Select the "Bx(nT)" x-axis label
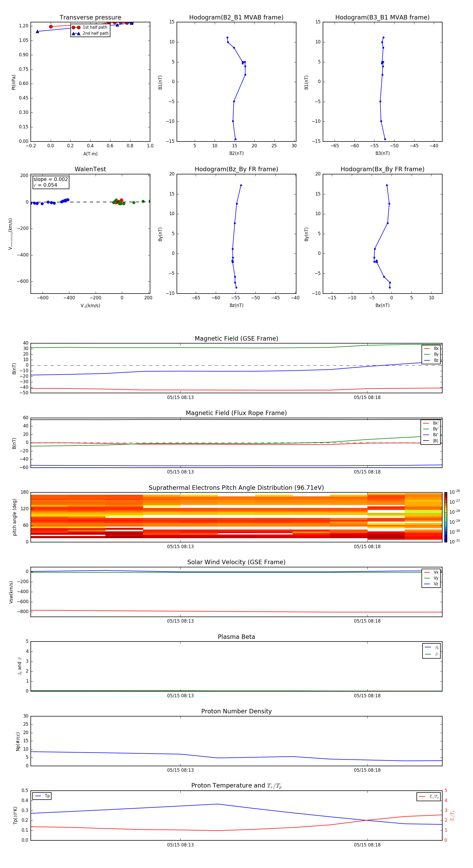 click(382, 305)
